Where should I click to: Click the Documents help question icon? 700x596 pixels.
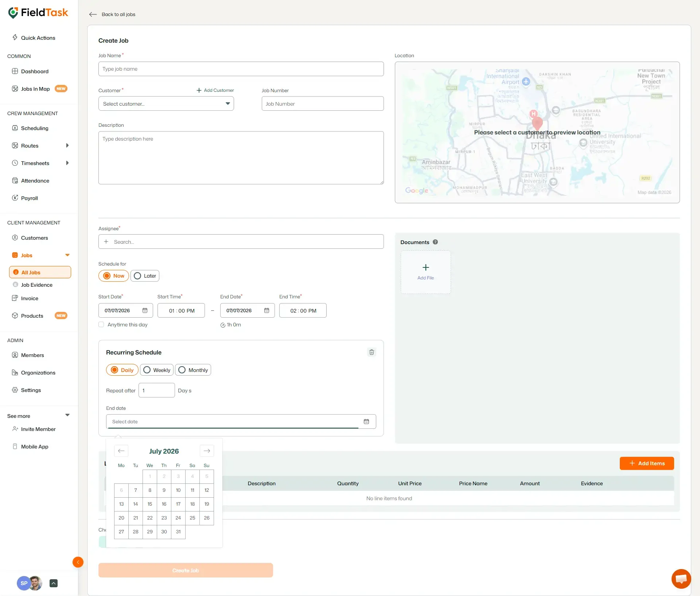click(435, 242)
